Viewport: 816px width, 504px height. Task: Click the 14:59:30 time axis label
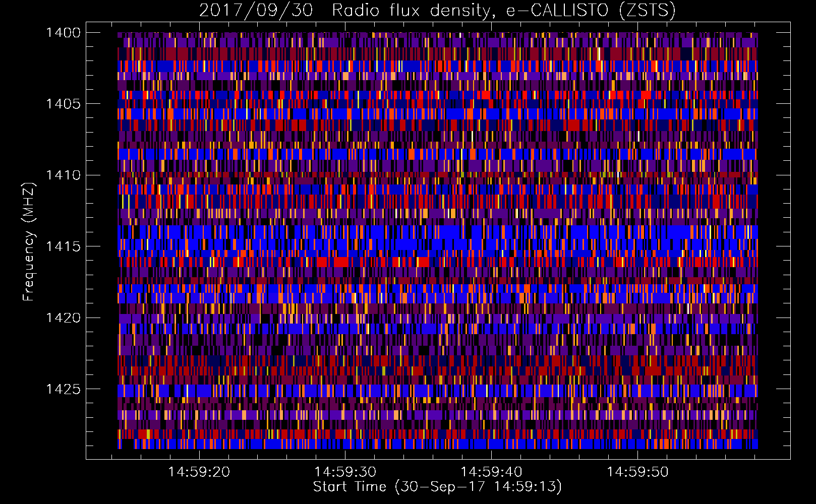(x=345, y=472)
